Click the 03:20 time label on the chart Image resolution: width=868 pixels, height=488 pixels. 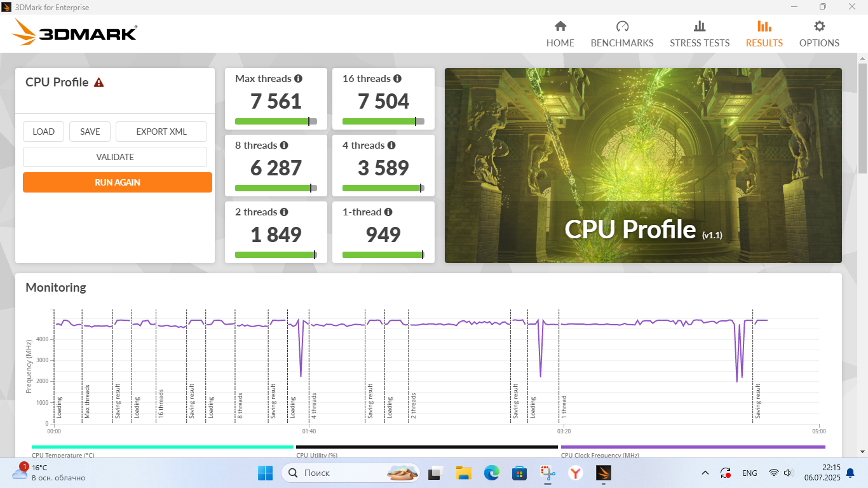(x=564, y=431)
